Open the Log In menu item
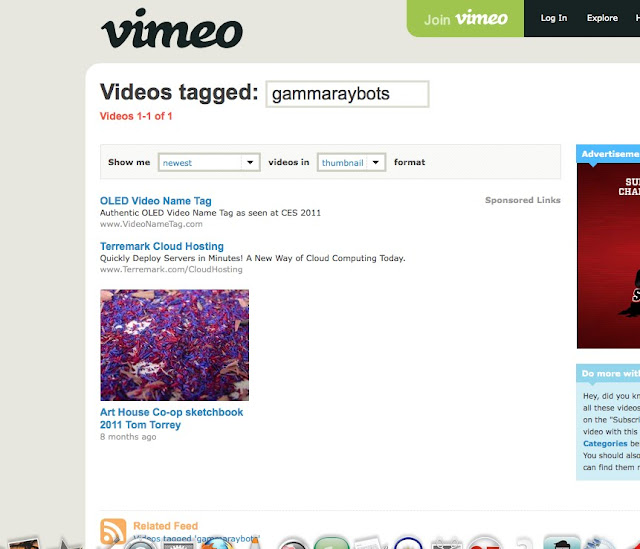This screenshot has width=640, height=549. coord(553,18)
